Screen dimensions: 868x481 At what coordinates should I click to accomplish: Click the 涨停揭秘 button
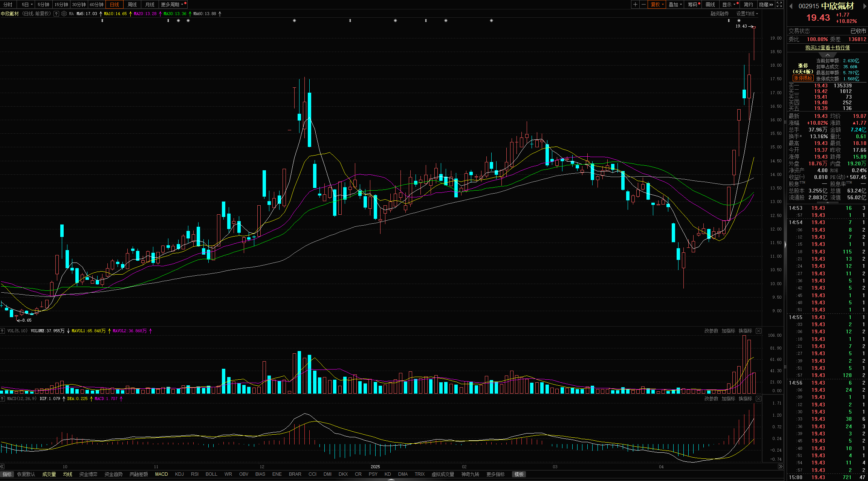click(x=802, y=78)
